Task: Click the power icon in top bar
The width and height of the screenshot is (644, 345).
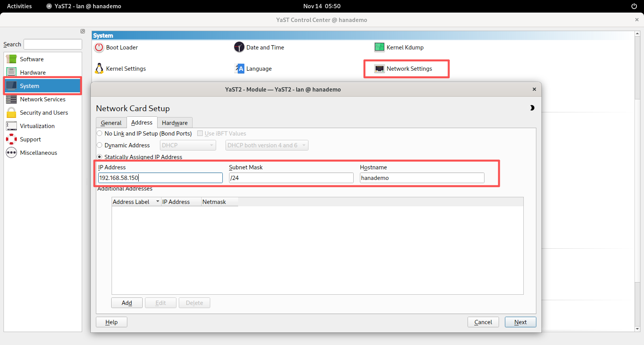Action: pyautogui.click(x=634, y=6)
